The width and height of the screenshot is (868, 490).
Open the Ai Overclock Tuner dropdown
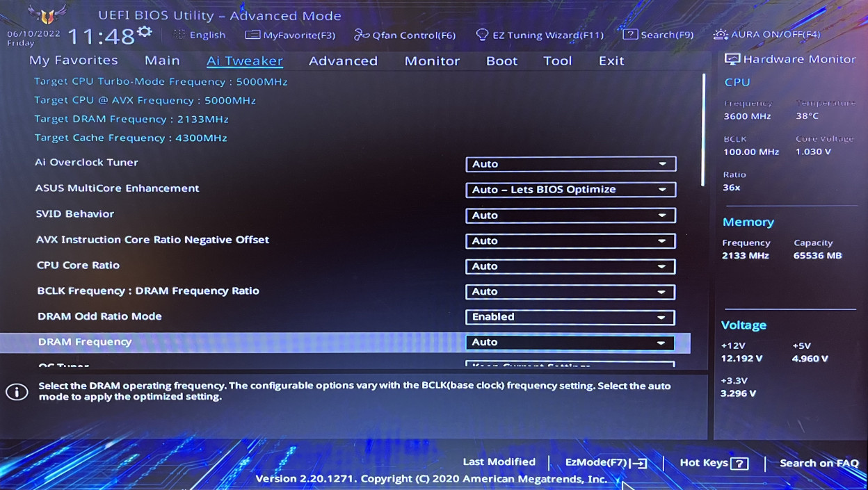pyautogui.click(x=570, y=164)
